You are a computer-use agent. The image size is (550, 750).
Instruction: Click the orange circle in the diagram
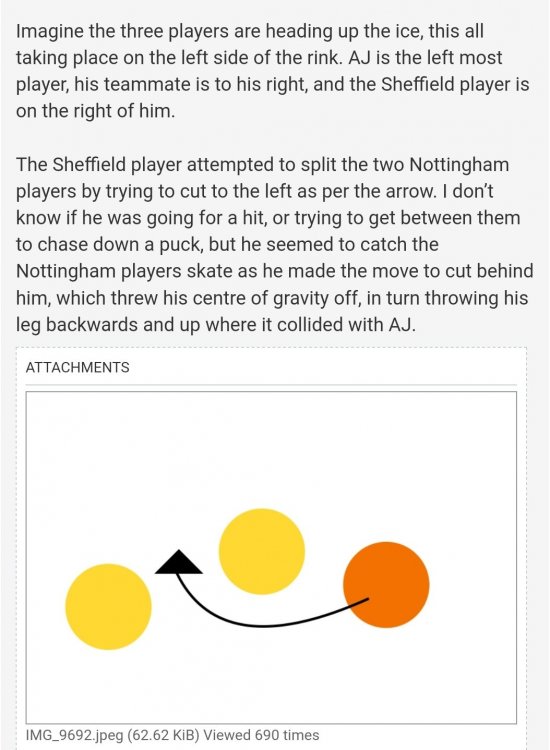click(x=386, y=585)
